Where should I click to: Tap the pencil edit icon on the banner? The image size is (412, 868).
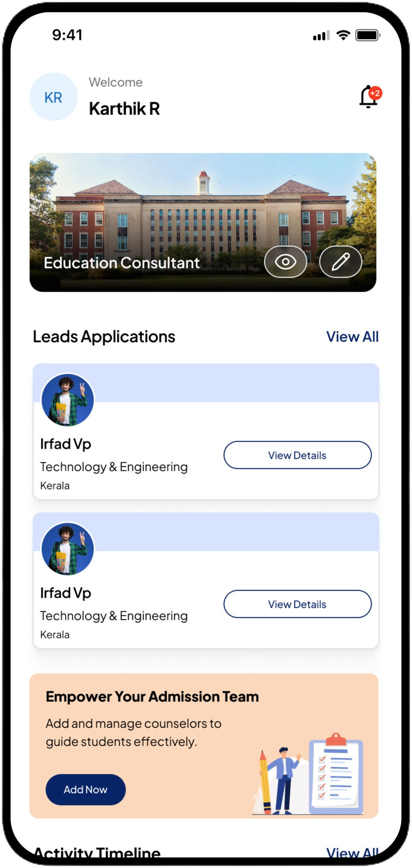[340, 262]
